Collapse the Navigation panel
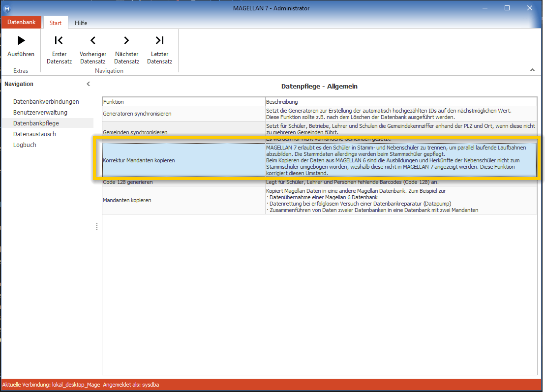545x392 pixels. coord(88,84)
